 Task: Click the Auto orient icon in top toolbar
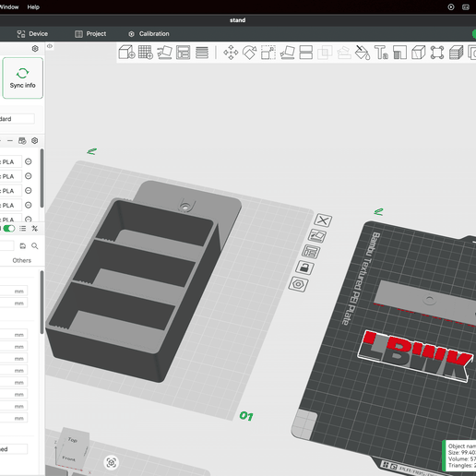pyautogui.click(x=164, y=53)
